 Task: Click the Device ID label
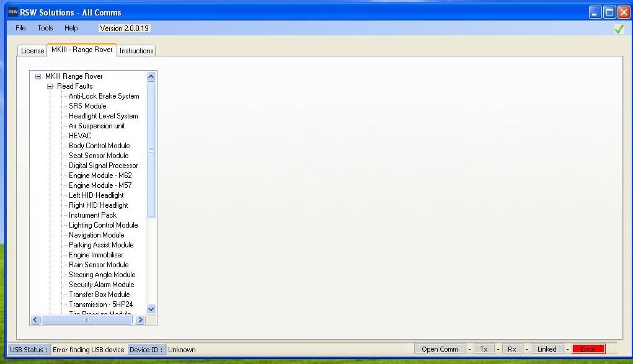click(146, 350)
